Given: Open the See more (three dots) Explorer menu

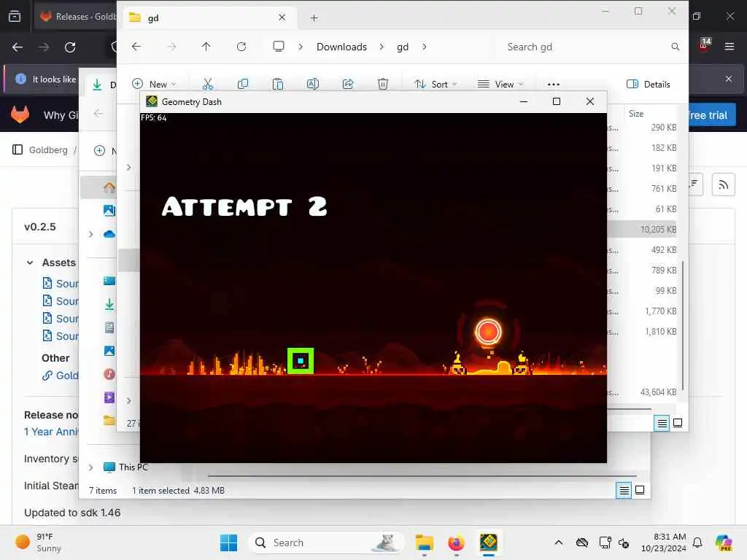Looking at the screenshot, I should tap(553, 85).
